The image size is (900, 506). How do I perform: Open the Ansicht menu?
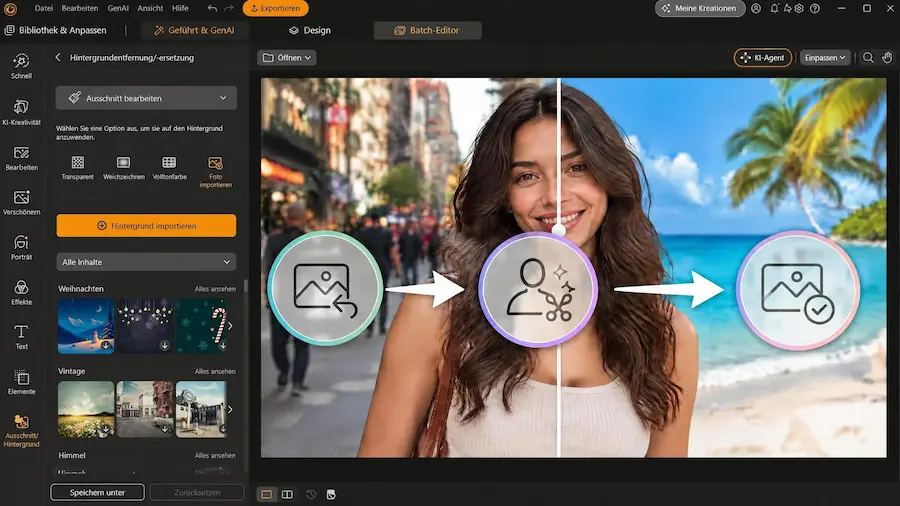(150, 8)
